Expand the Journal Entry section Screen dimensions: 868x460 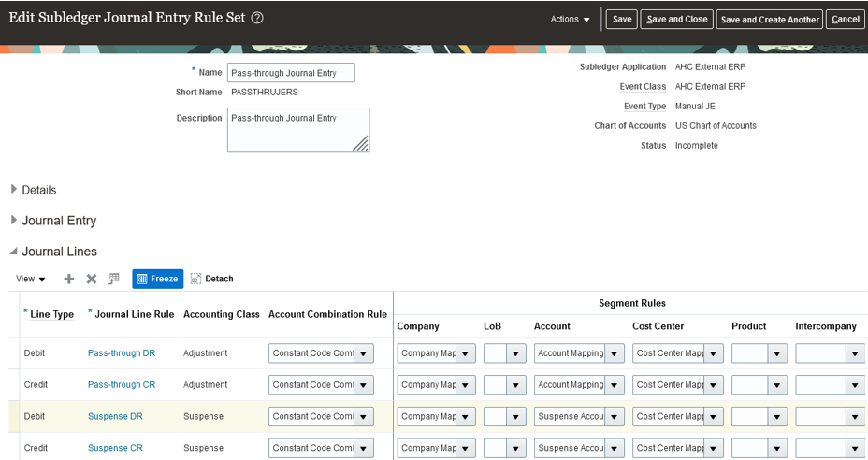(x=14, y=221)
